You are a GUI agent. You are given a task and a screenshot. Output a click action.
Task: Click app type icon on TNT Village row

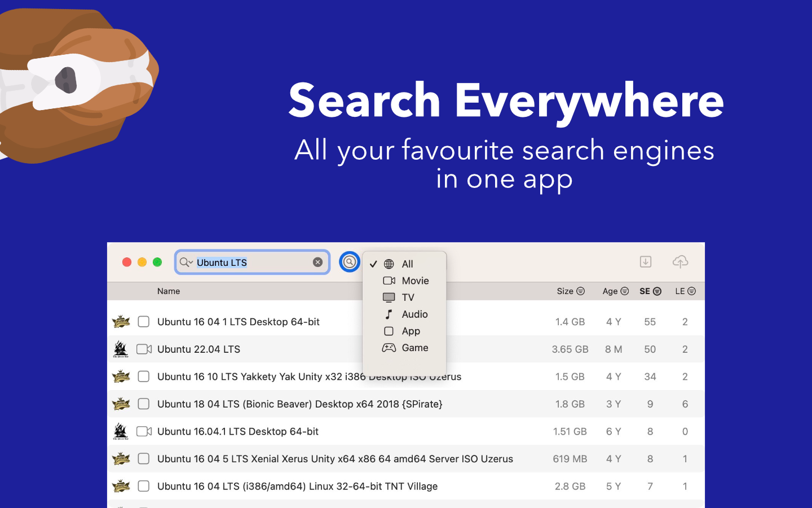[144, 486]
